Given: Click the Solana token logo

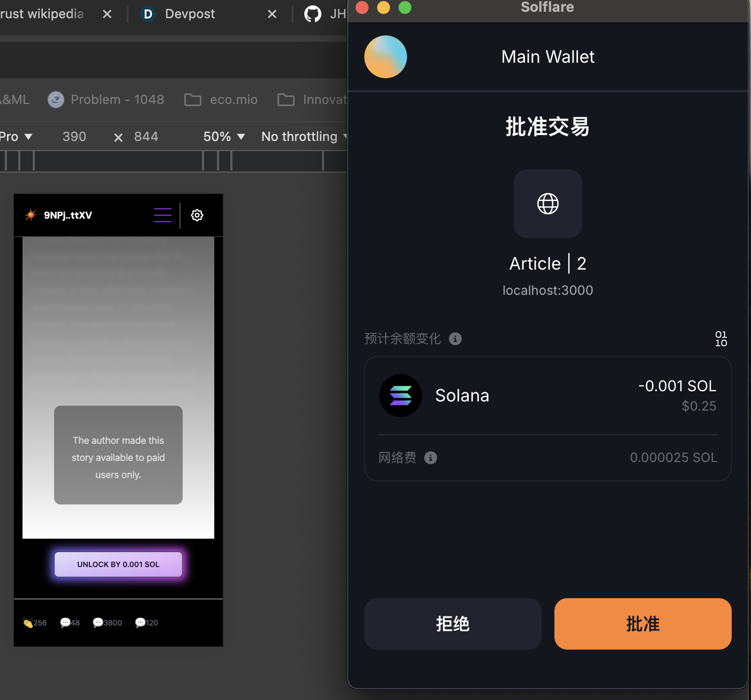Looking at the screenshot, I should pos(401,396).
